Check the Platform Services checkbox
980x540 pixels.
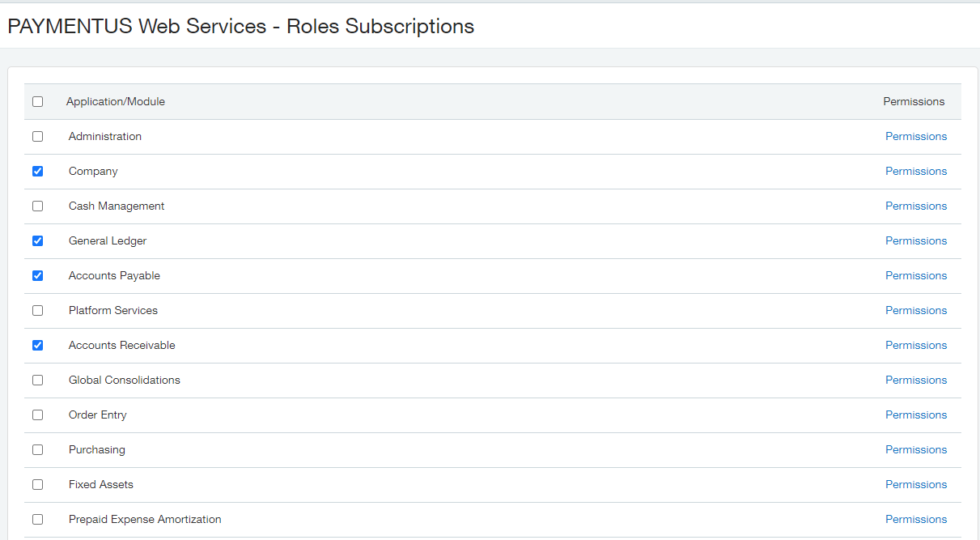[x=37, y=311]
